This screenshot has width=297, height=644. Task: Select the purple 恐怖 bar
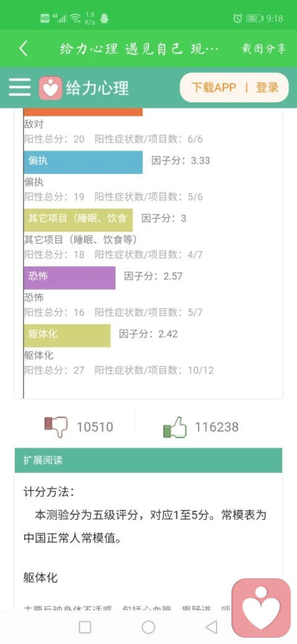[x=70, y=278]
